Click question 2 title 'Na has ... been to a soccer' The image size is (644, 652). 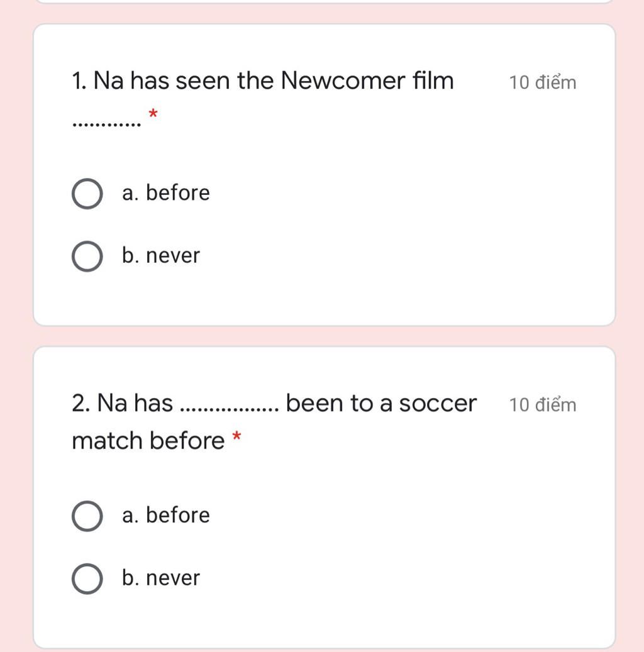pos(274,404)
